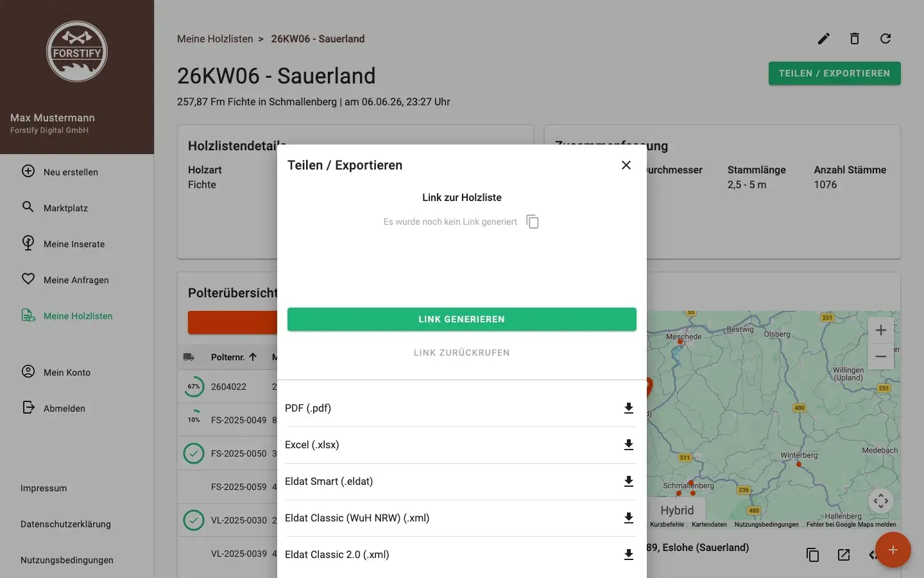This screenshot has height=578, width=924.
Task: Copy the Eslohe address icon
Action: [812, 555]
